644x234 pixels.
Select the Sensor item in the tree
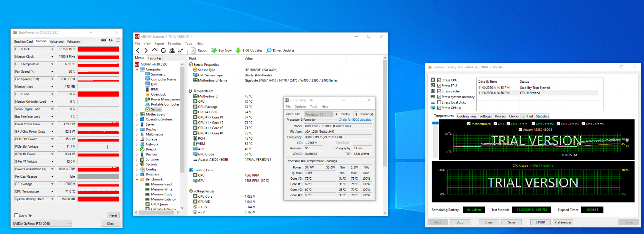coord(156,109)
